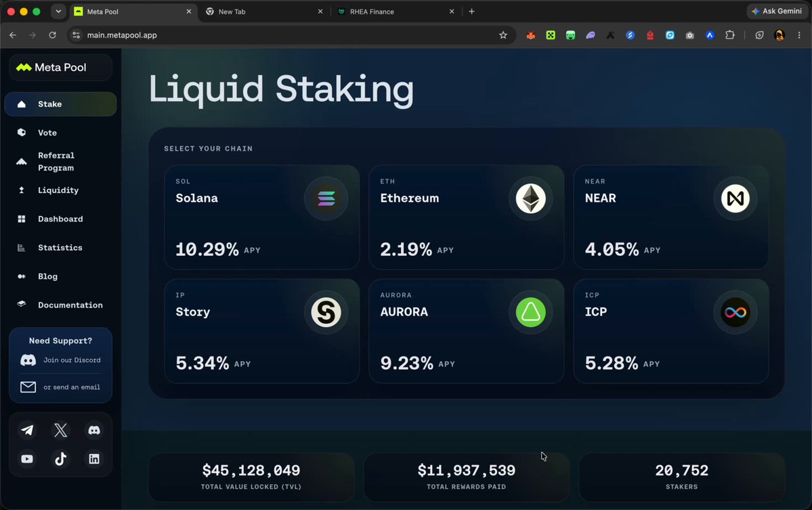The height and width of the screenshot is (510, 812).
Task: Go back with the browser back arrow
Action: tap(13, 35)
